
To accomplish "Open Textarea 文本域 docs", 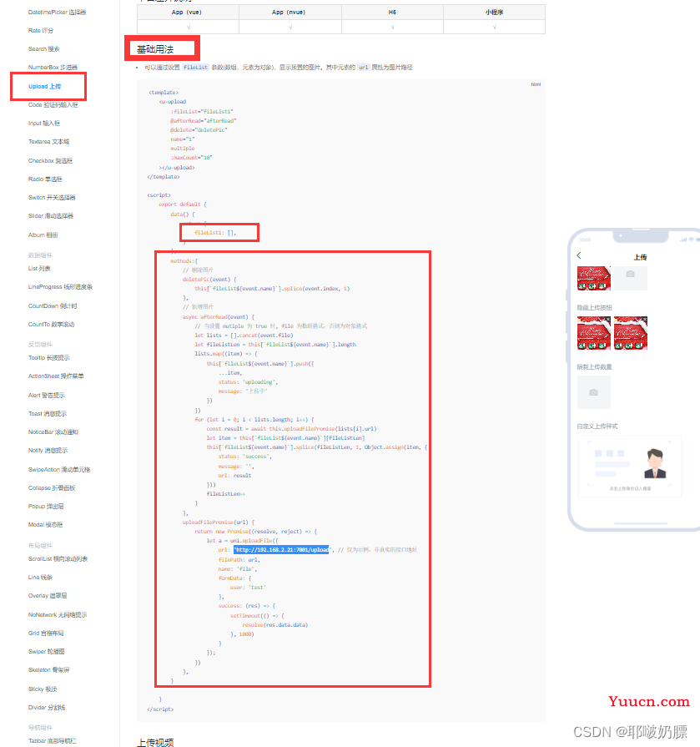I will pyautogui.click(x=49, y=142).
